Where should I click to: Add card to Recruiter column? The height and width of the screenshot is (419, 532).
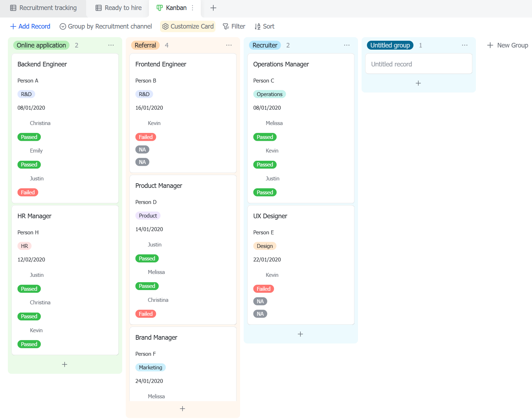[x=300, y=334]
